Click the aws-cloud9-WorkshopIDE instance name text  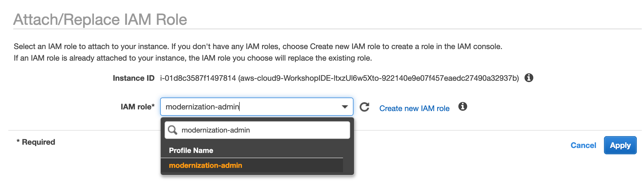(x=379, y=78)
